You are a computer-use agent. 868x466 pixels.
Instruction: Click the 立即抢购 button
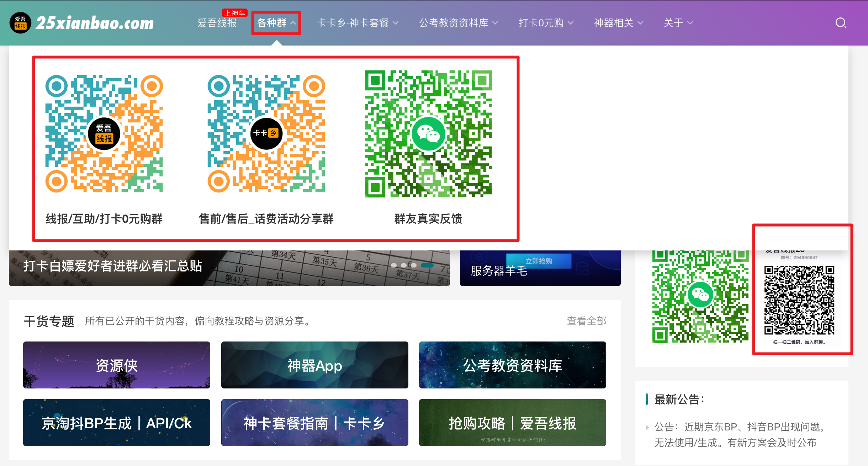[x=539, y=261]
